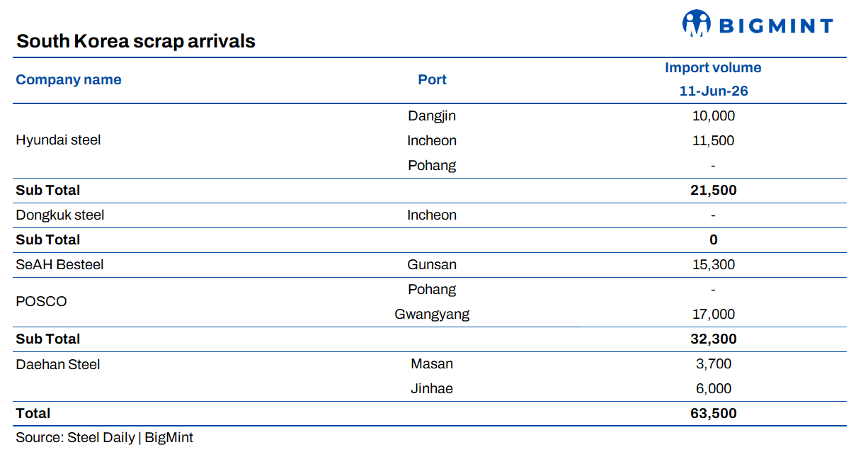Click the Jinhae port cell
Viewport: 868px width, 452px height.
[432, 388]
